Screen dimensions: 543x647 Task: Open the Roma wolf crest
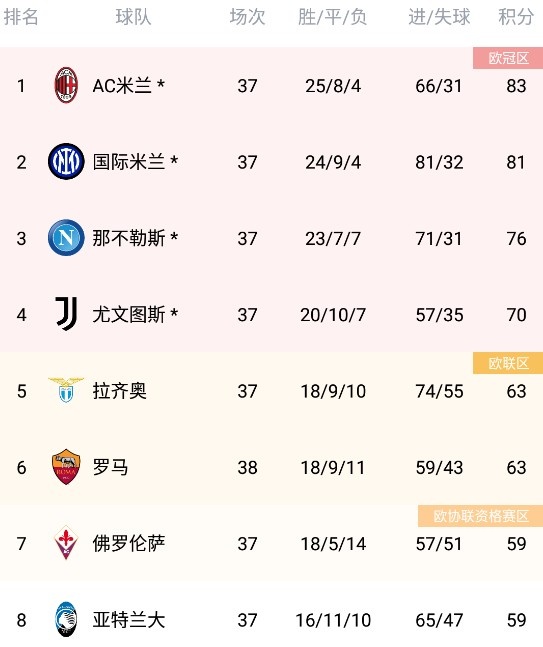coord(66,467)
